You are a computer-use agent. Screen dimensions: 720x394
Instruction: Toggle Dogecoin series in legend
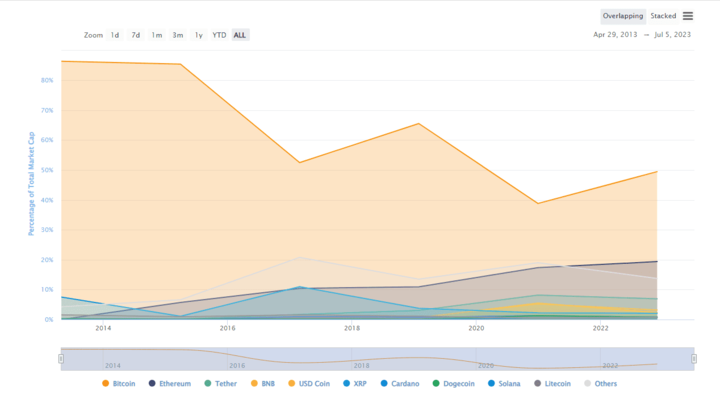click(453, 383)
